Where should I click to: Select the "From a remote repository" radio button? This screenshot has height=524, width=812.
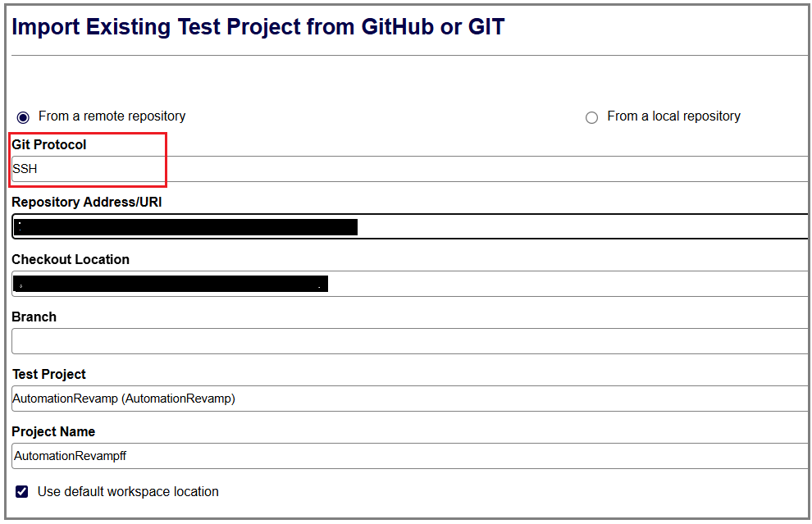(23, 116)
